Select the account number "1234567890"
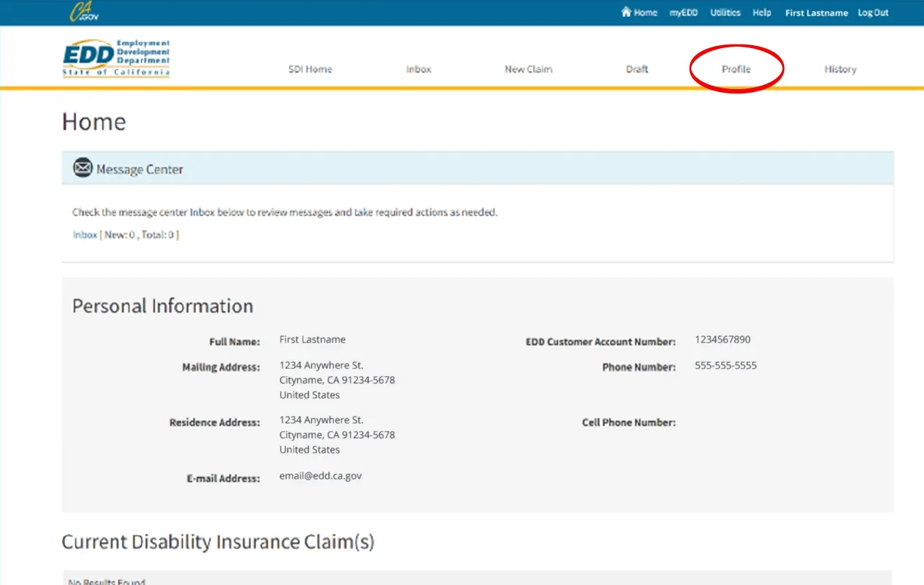The height and width of the screenshot is (585, 924). point(722,340)
